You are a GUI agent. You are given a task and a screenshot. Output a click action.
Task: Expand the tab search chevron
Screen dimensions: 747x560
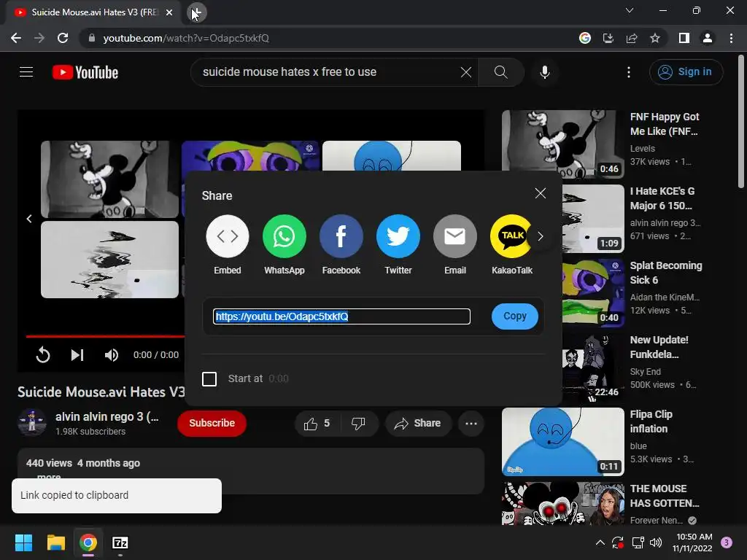click(x=630, y=10)
